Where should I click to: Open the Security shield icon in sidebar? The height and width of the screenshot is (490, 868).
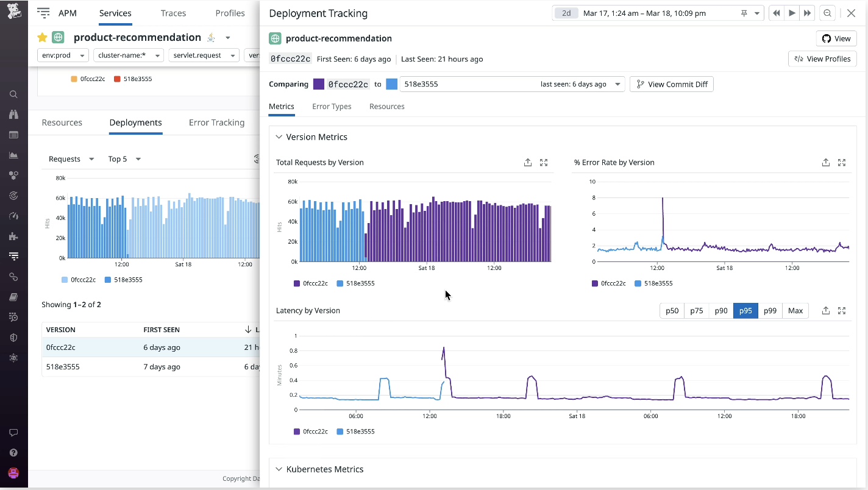13,337
